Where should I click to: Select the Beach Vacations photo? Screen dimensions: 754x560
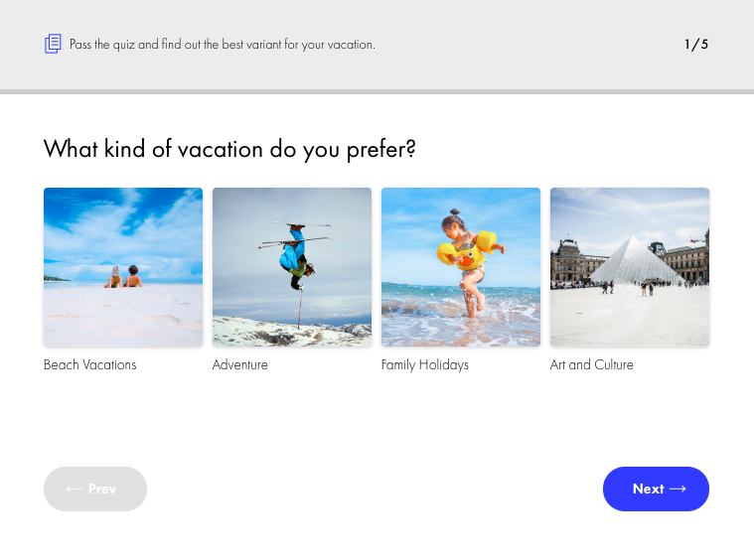tap(123, 267)
